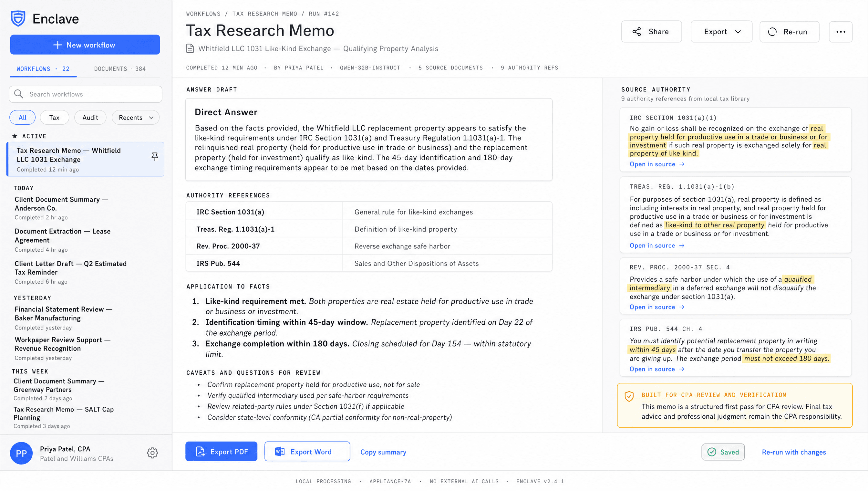The image size is (868, 491).
Task: Click the Search workflows field
Action: [85, 94]
